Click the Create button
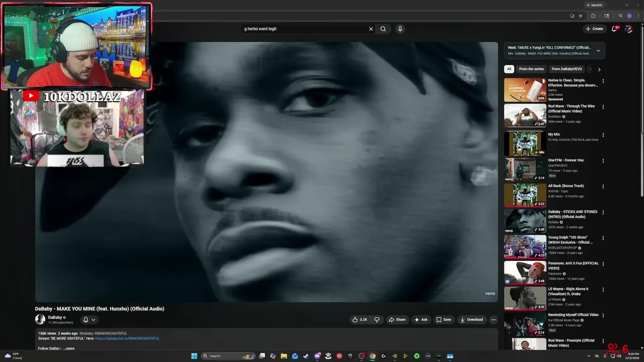The image size is (644, 362). (594, 29)
